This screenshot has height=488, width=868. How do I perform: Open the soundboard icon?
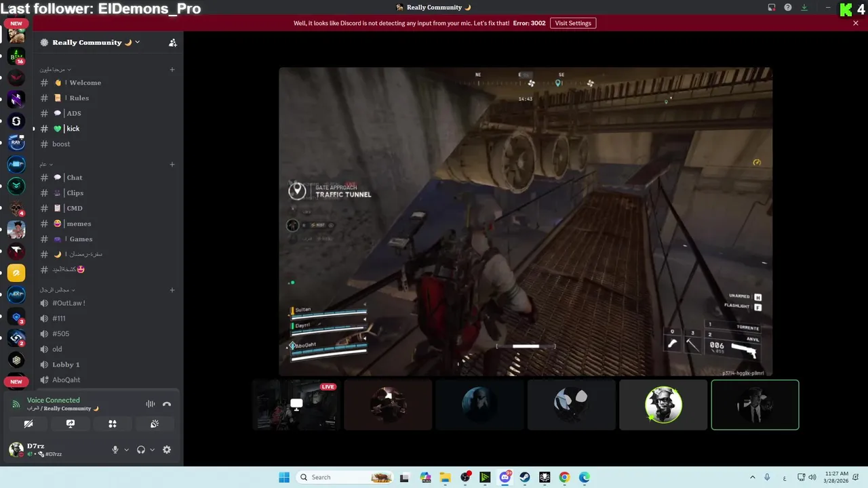coord(155,424)
